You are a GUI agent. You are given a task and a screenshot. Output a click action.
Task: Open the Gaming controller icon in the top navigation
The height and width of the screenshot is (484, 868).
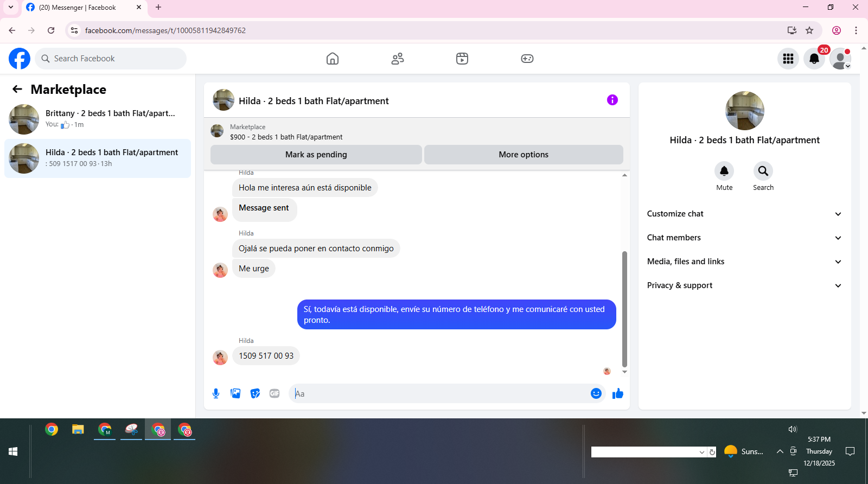(527, 59)
